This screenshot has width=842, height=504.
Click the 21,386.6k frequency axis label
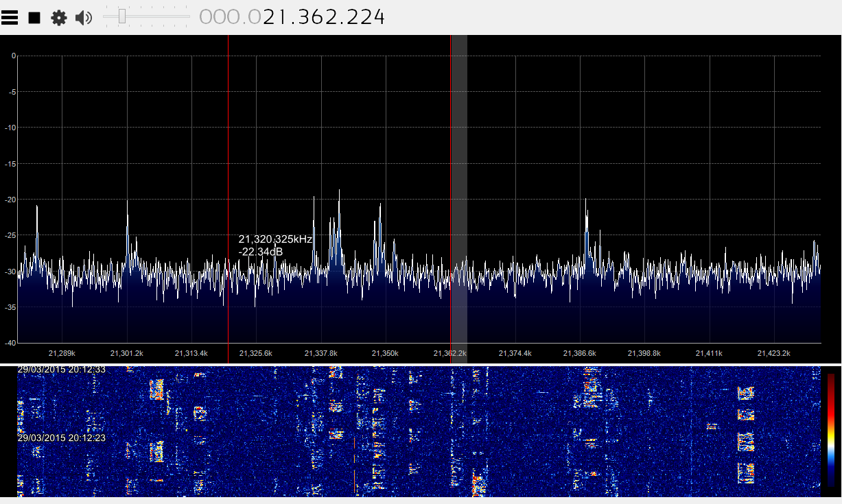[x=580, y=353]
